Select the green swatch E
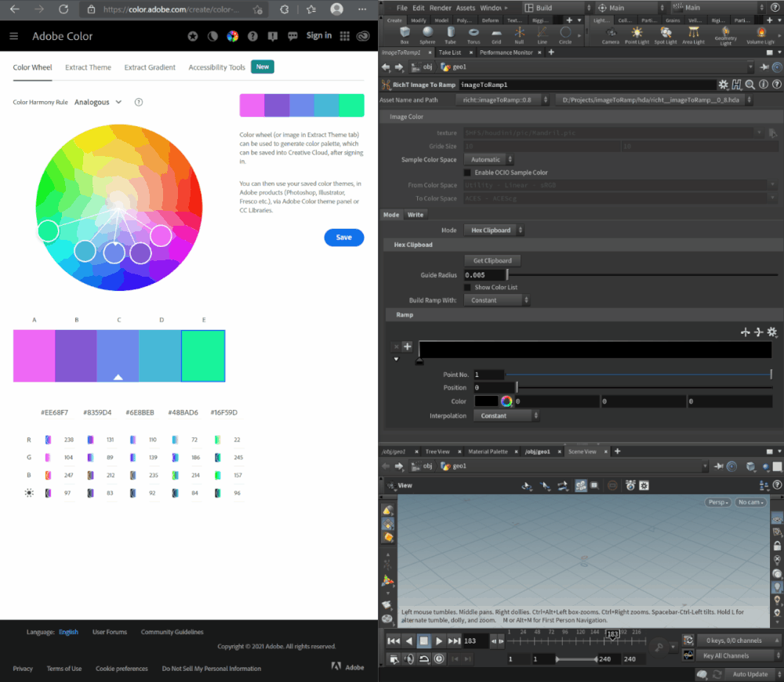784x682 pixels. coord(203,356)
